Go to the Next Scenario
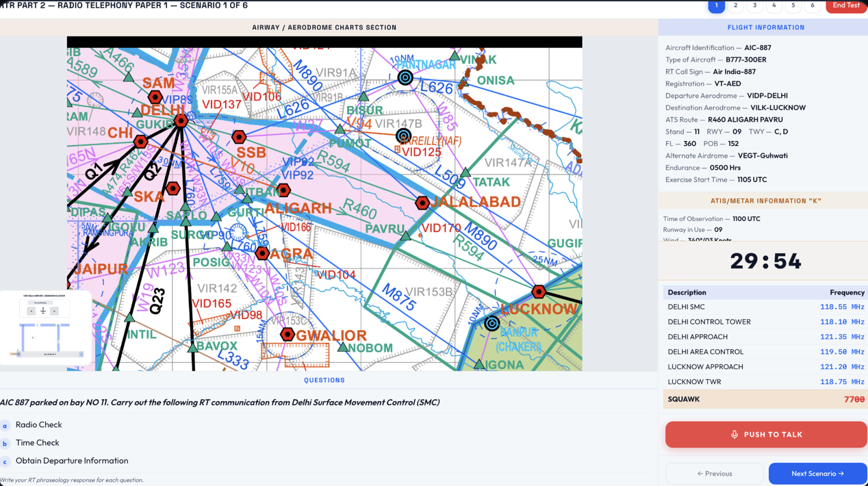Image resolution: width=868 pixels, height=486 pixels. 817,474
